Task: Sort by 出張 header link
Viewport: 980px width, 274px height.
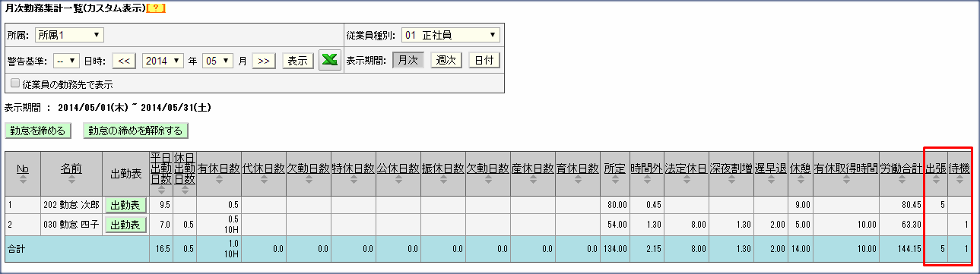Action: pos(936,168)
